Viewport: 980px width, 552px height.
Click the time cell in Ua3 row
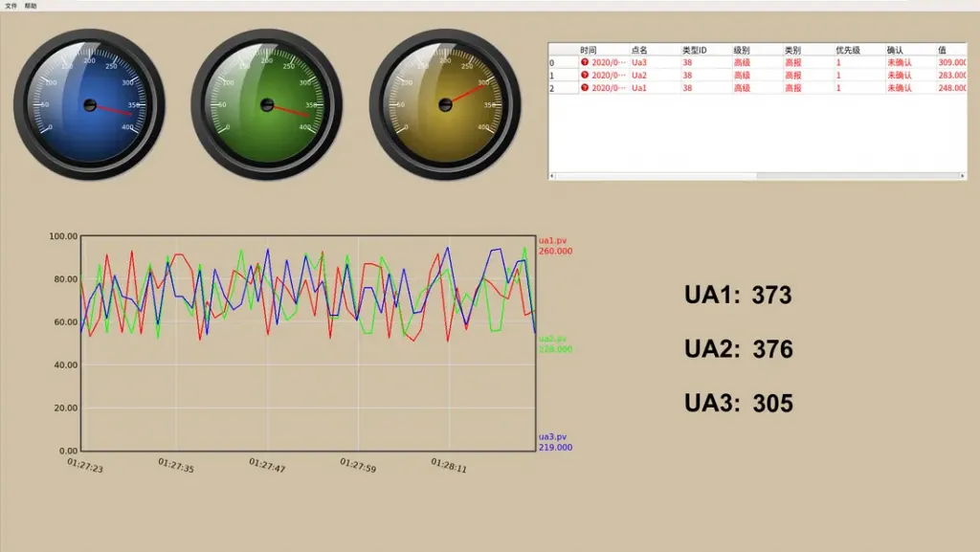[x=604, y=62]
